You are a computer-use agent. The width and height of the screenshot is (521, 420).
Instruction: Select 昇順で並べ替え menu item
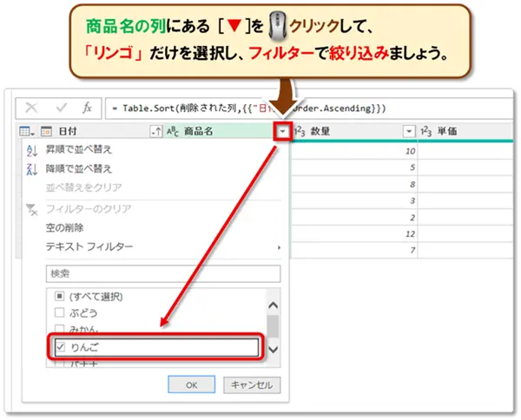pyautogui.click(x=79, y=150)
